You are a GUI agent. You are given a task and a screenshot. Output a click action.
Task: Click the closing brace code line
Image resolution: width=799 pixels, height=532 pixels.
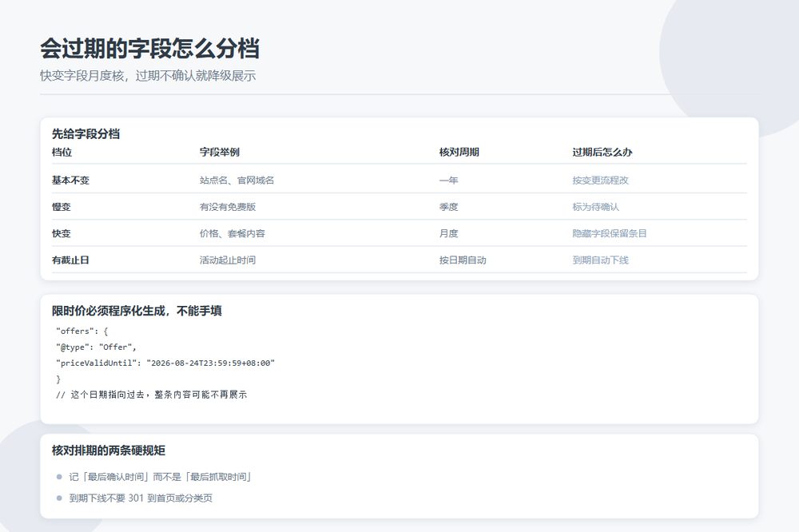58,379
